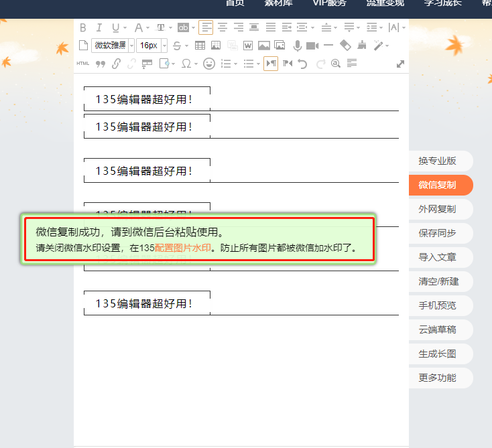Screen dimensions: 492x448
Task: Click the strikethrough icon
Action: [177, 46]
